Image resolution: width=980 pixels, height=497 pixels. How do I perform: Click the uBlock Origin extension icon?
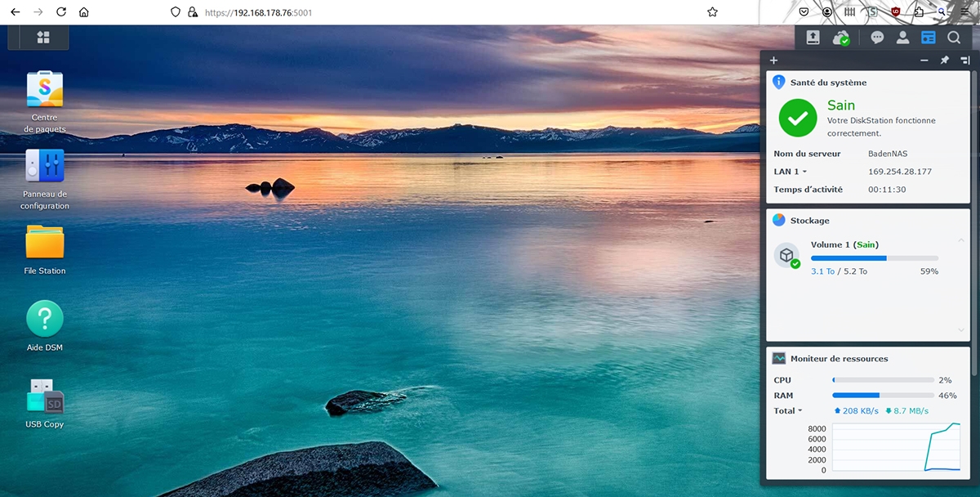896,12
